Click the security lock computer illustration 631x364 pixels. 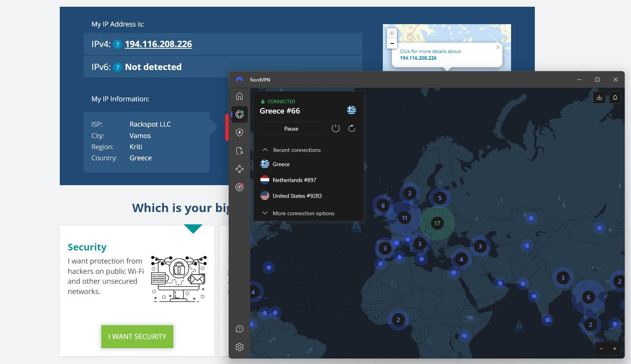[179, 279]
